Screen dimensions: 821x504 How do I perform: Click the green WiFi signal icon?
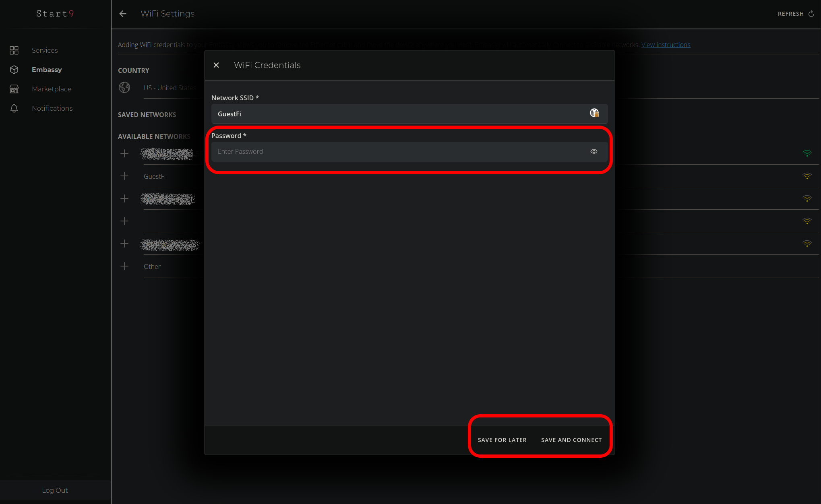[x=807, y=153]
